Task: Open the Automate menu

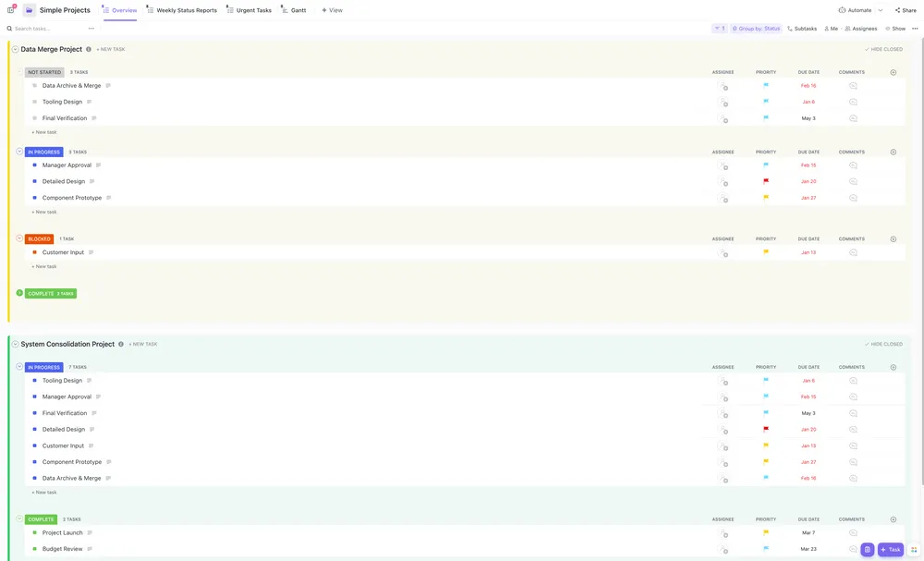Action: click(x=855, y=10)
